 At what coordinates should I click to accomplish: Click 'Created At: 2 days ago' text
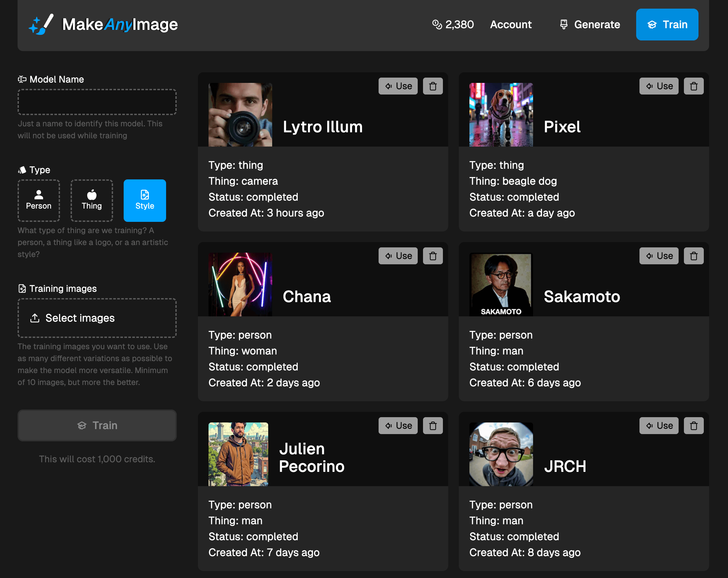click(264, 382)
